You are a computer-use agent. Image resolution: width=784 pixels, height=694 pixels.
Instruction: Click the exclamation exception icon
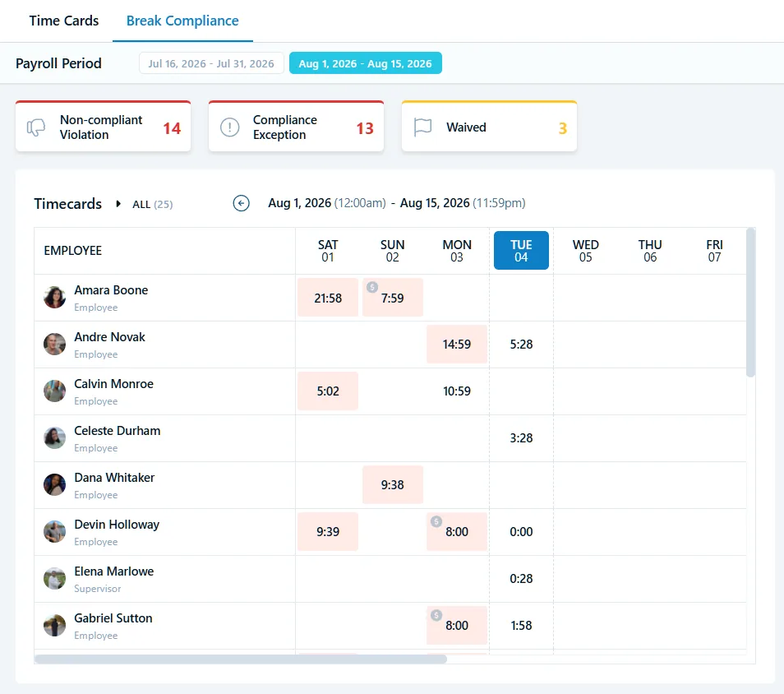pyautogui.click(x=229, y=127)
